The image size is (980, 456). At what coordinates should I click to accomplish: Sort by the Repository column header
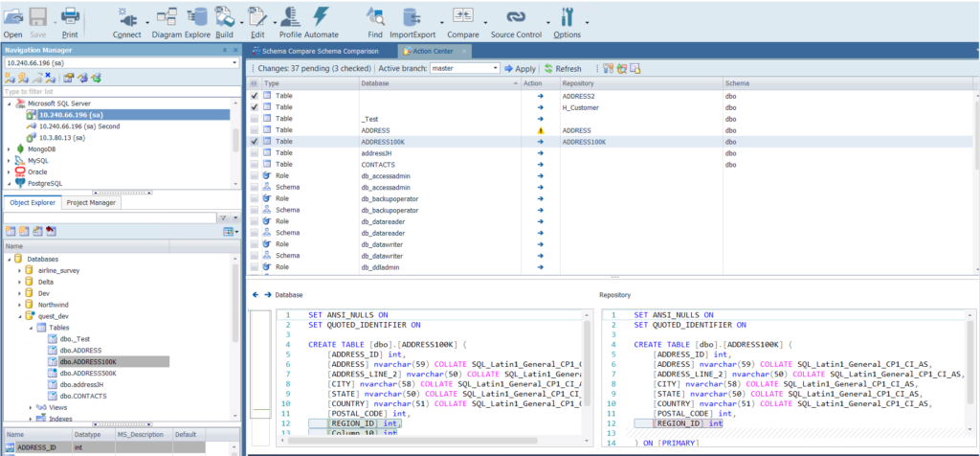641,83
